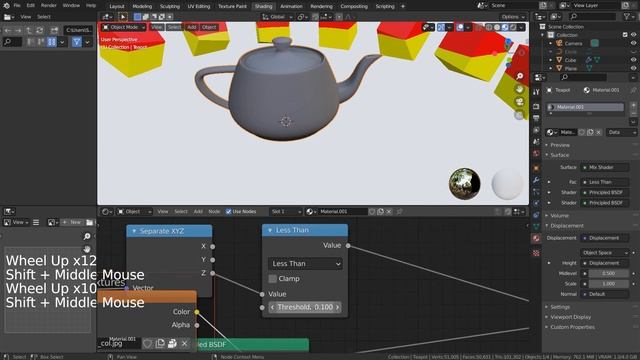This screenshot has width=640, height=360.
Task: Open the viewport Add menu
Action: click(x=191, y=27)
